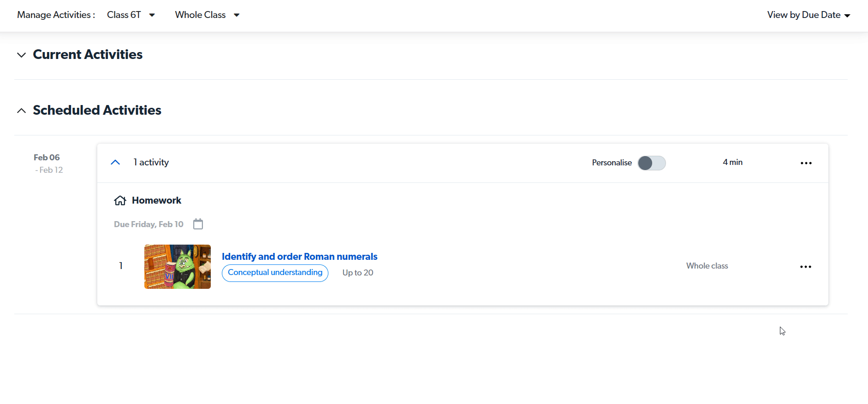
Task: Open the due date calendar icon
Action: pos(198,224)
